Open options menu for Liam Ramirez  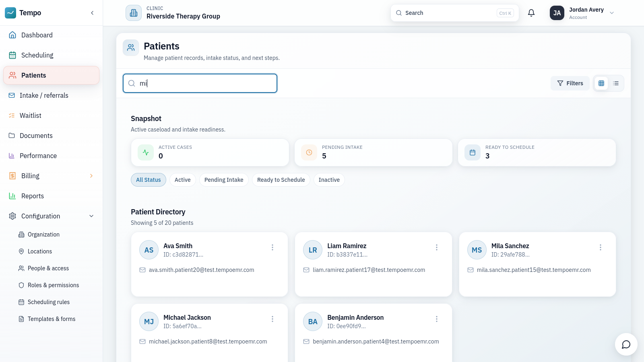click(x=437, y=247)
